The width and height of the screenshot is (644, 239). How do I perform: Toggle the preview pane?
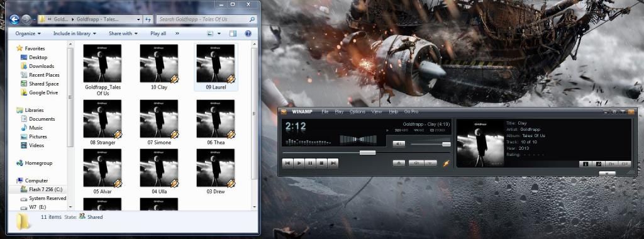(x=233, y=34)
